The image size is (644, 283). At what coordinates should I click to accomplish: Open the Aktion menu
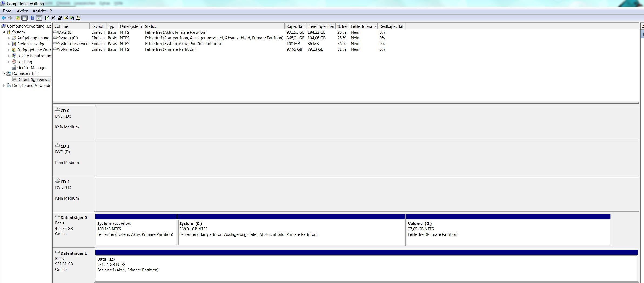tap(22, 11)
